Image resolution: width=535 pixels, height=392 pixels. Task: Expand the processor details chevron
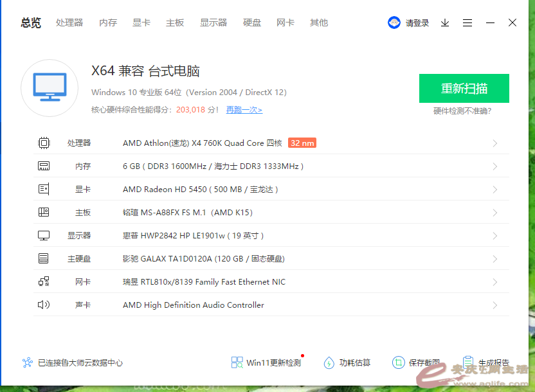click(x=495, y=143)
